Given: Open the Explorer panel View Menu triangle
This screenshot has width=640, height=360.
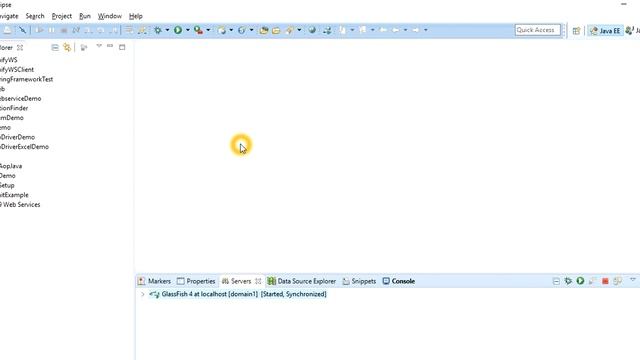Looking at the screenshot, I should tap(99, 46).
